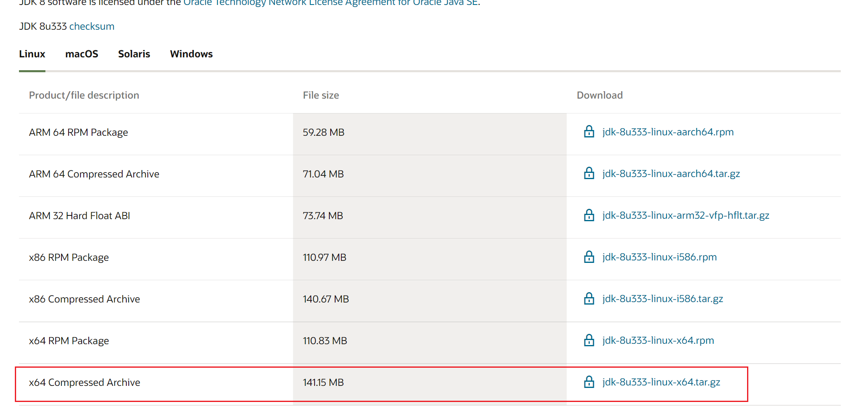This screenshot has height=416, width=868.
Task: Switch to the macOS tab
Action: click(x=82, y=54)
